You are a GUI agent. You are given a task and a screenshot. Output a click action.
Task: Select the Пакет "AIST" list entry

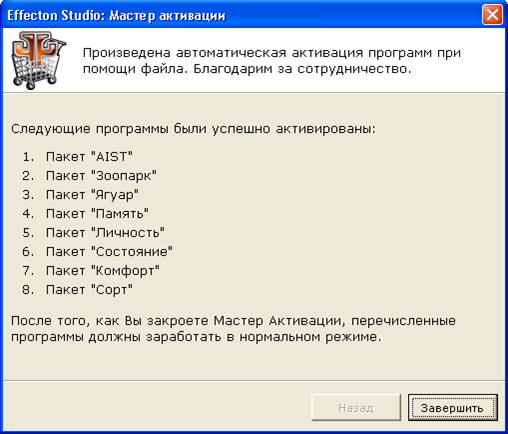point(89,157)
